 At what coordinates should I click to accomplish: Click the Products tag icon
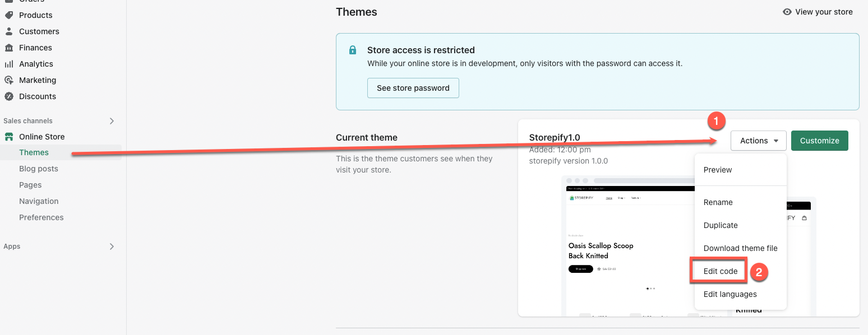pyautogui.click(x=9, y=15)
